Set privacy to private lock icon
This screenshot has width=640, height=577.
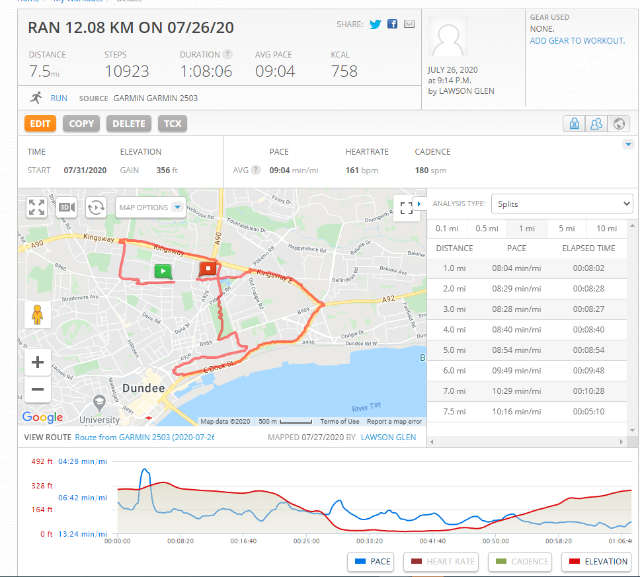(x=574, y=123)
